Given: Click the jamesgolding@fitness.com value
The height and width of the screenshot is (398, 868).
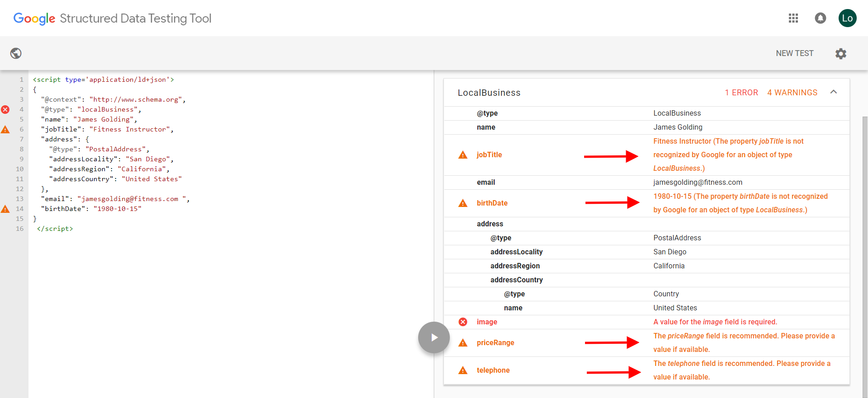Looking at the screenshot, I should (698, 182).
